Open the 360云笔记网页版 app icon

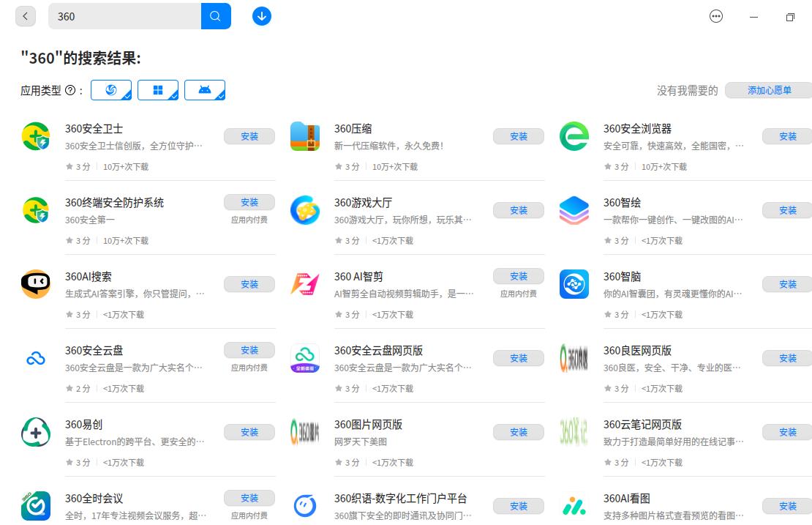point(574,432)
